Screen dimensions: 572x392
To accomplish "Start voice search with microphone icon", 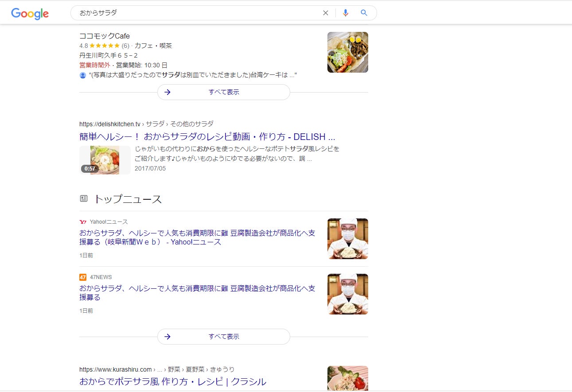I will coord(346,13).
